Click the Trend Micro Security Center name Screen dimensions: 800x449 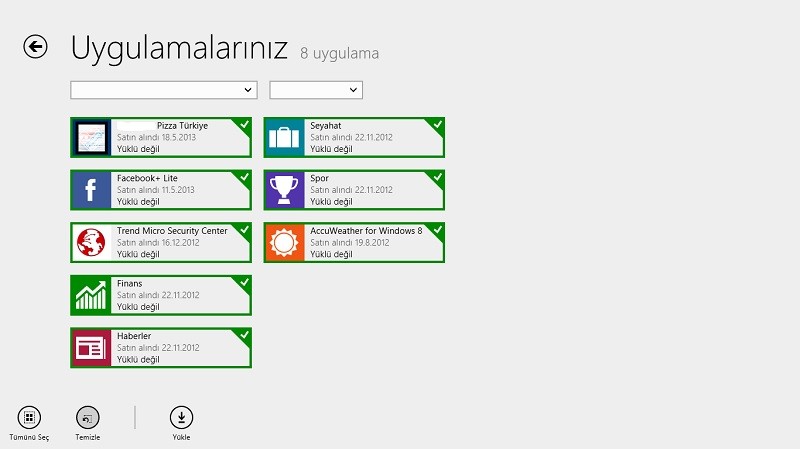click(172, 231)
